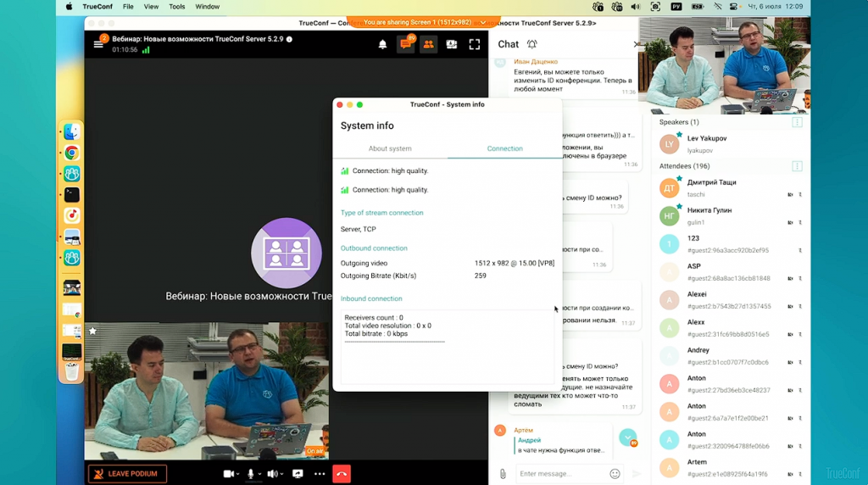Screen dimensions: 868x485
Task: Open microphone options arrow next to mic icon
Action: [259, 475]
